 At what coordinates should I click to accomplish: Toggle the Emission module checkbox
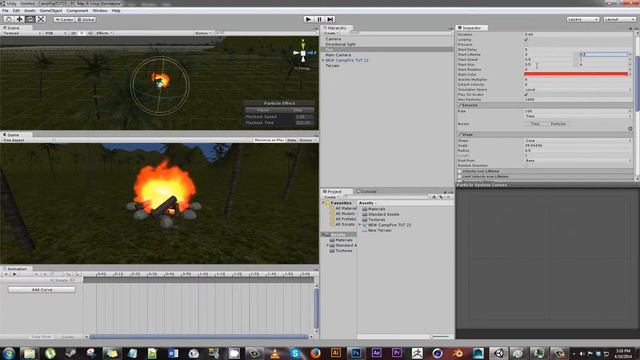click(x=460, y=105)
